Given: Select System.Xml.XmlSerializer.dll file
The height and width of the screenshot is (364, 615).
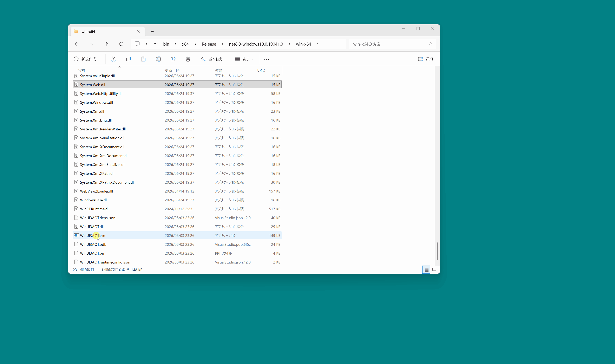Looking at the screenshot, I should click(x=177, y=165).
